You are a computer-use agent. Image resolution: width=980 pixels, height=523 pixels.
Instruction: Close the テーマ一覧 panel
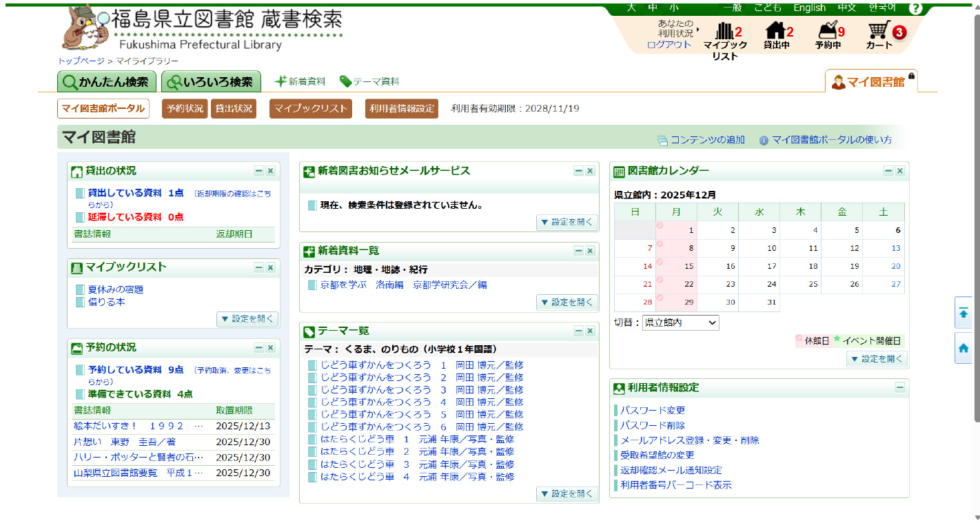590,331
